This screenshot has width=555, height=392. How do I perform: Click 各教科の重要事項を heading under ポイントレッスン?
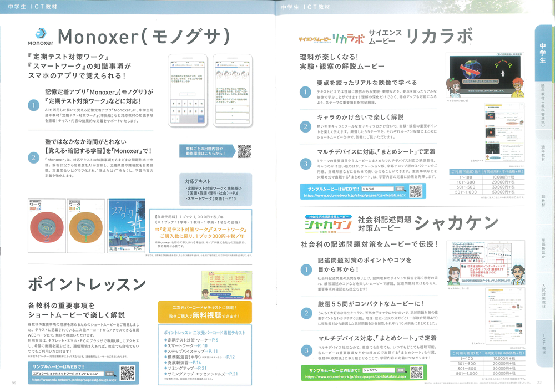62,306
